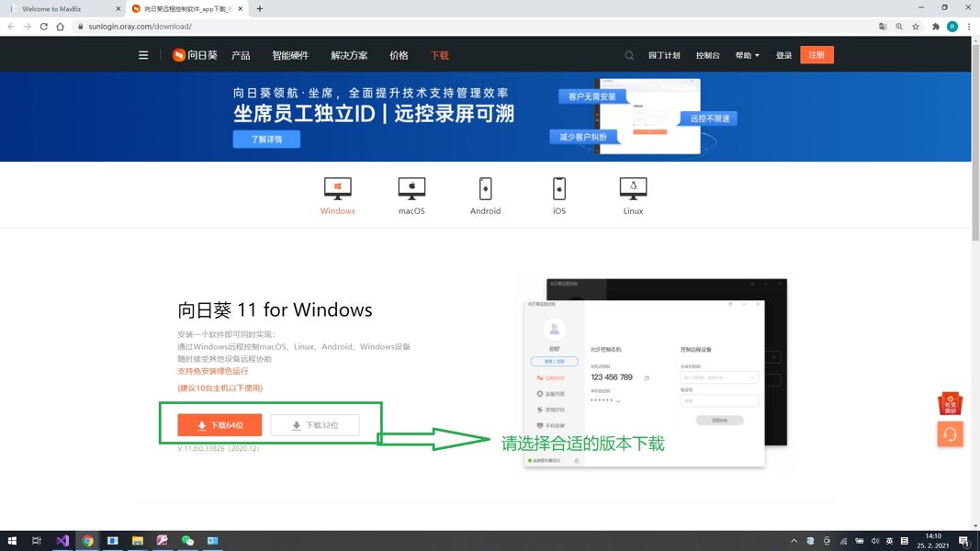Screen dimensions: 980x551
Task: Open the 下载 download menu item
Action: [x=439, y=56]
